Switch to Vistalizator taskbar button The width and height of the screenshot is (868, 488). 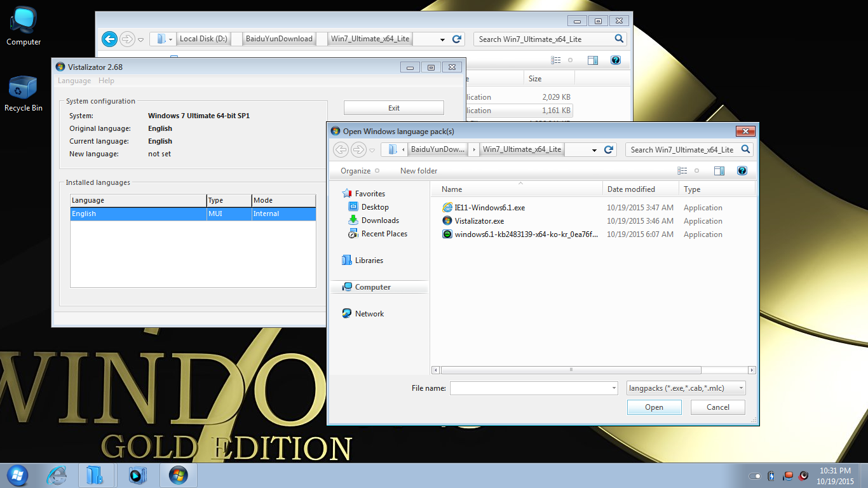(x=178, y=475)
